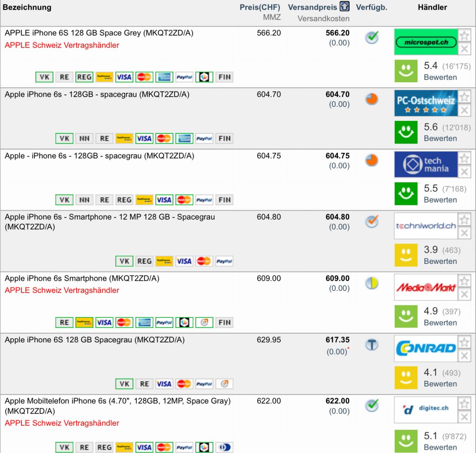Click the house icon beside Versandpreis
Viewport: 476px width, 453px height.
[344, 7]
